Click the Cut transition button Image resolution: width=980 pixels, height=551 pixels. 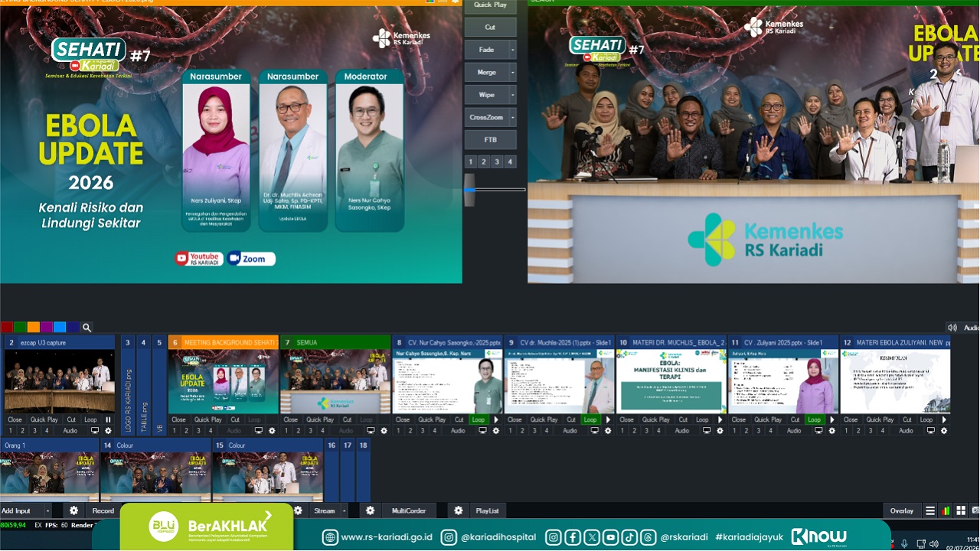pyautogui.click(x=490, y=28)
